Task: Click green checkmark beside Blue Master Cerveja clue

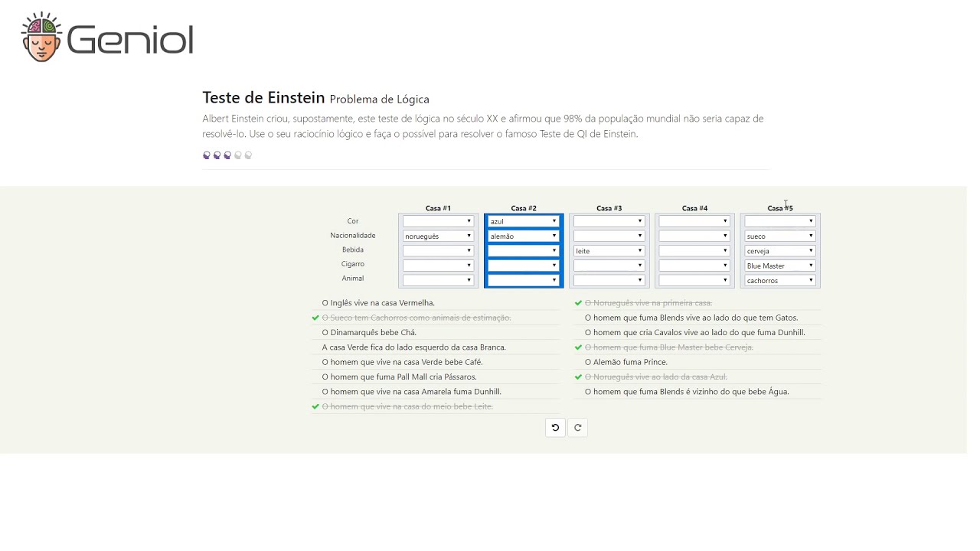Action: (579, 347)
